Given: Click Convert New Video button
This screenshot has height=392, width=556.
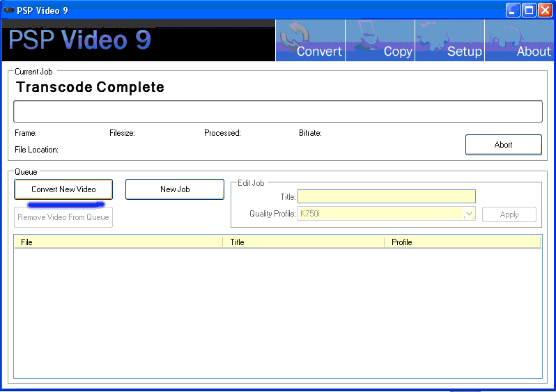Looking at the screenshot, I should 63,189.
